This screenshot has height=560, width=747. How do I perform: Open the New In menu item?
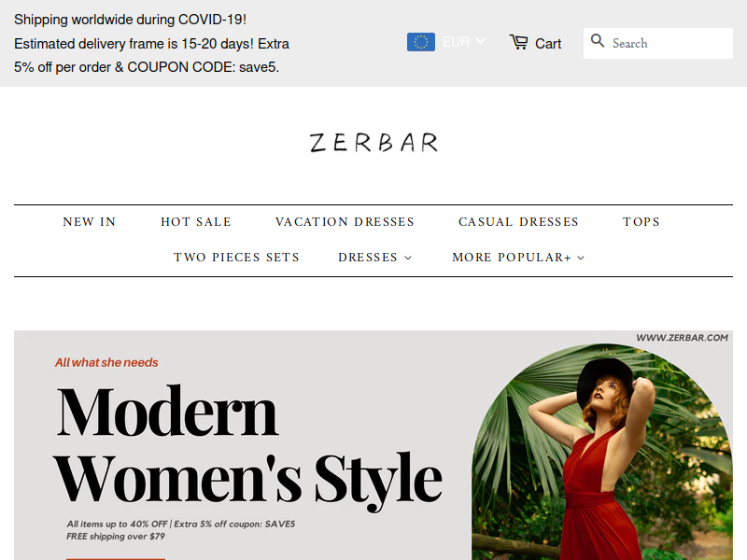[x=90, y=222]
